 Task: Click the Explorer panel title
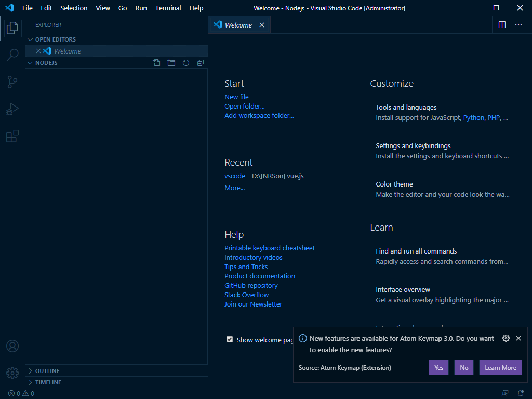(48, 25)
